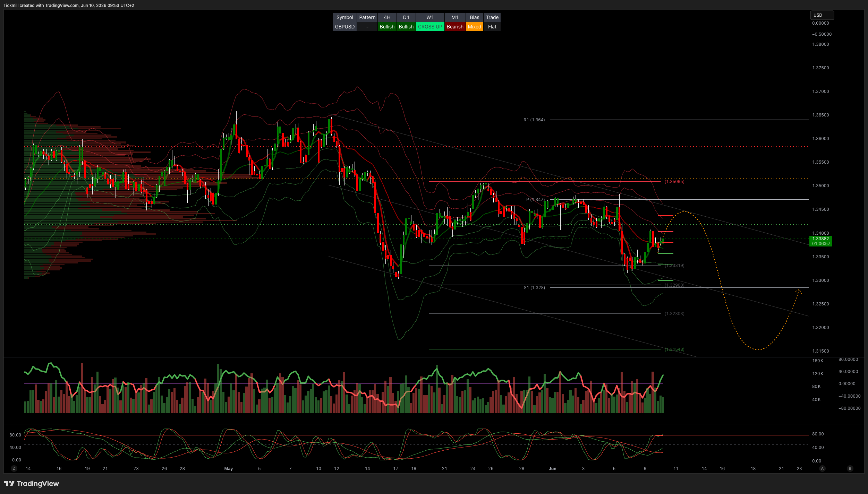The height and width of the screenshot is (494, 868).
Task: Click the D1 column header
Action: (x=406, y=17)
